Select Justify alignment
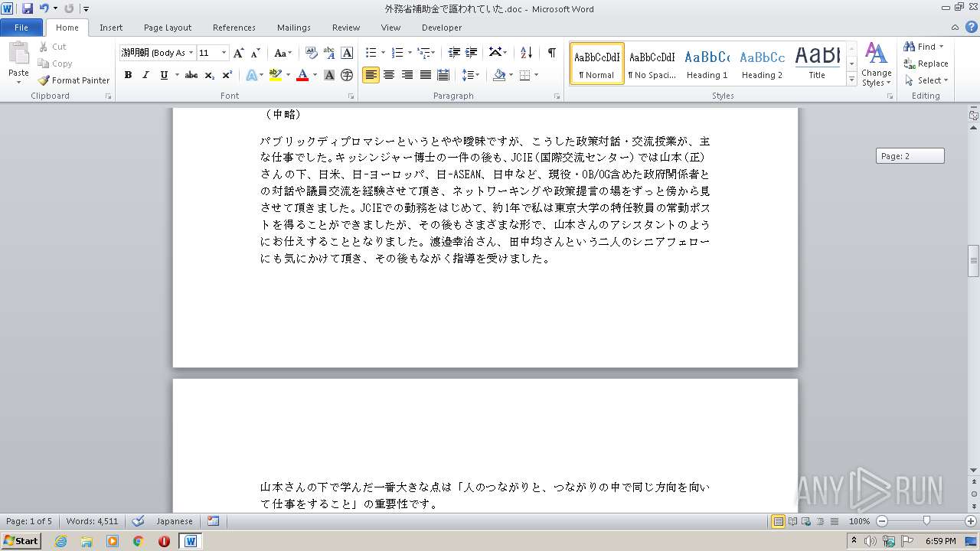The width and height of the screenshot is (980, 551). click(x=425, y=75)
